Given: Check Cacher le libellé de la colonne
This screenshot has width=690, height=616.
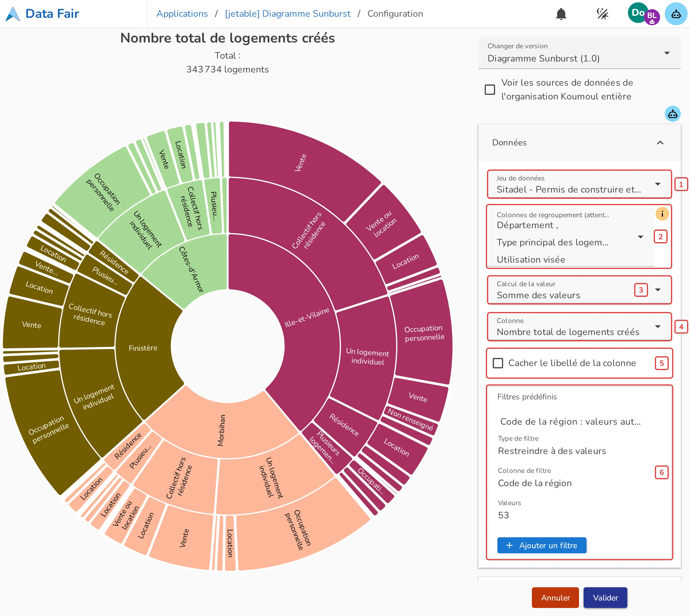Looking at the screenshot, I should (x=498, y=363).
